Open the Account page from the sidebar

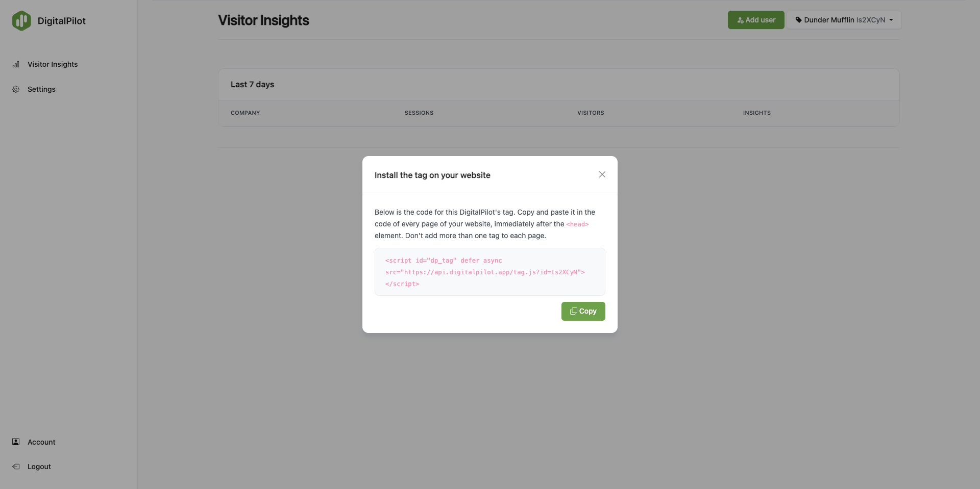(41, 442)
